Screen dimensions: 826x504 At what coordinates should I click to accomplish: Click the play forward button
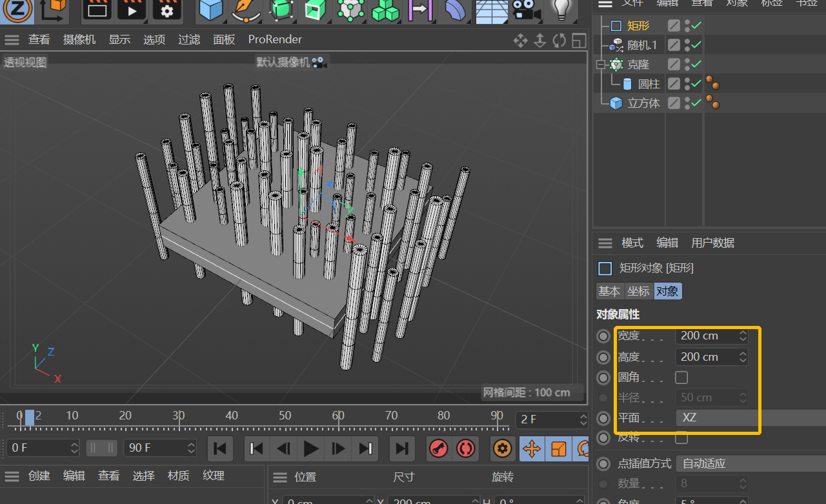[311, 448]
